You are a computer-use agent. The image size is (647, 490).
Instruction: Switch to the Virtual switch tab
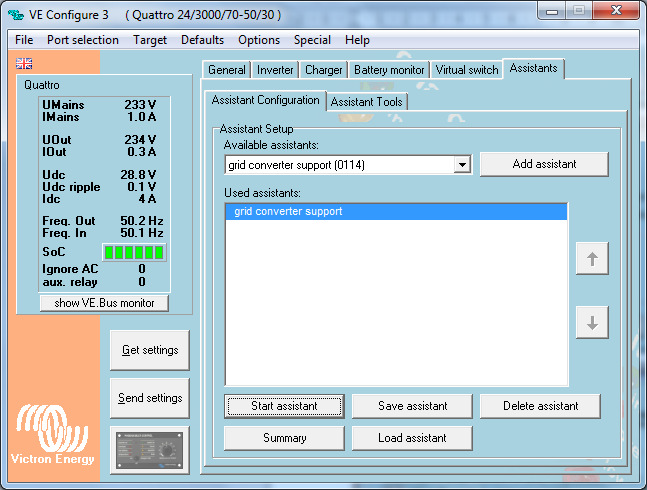coord(467,70)
